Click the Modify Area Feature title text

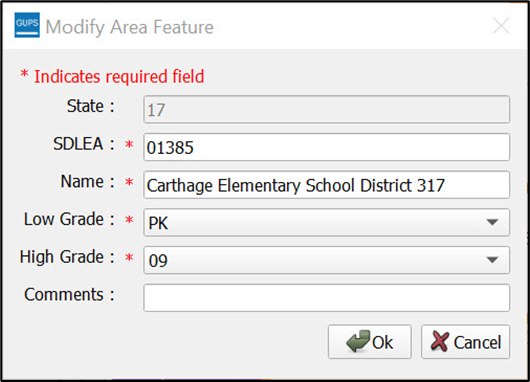(x=129, y=27)
